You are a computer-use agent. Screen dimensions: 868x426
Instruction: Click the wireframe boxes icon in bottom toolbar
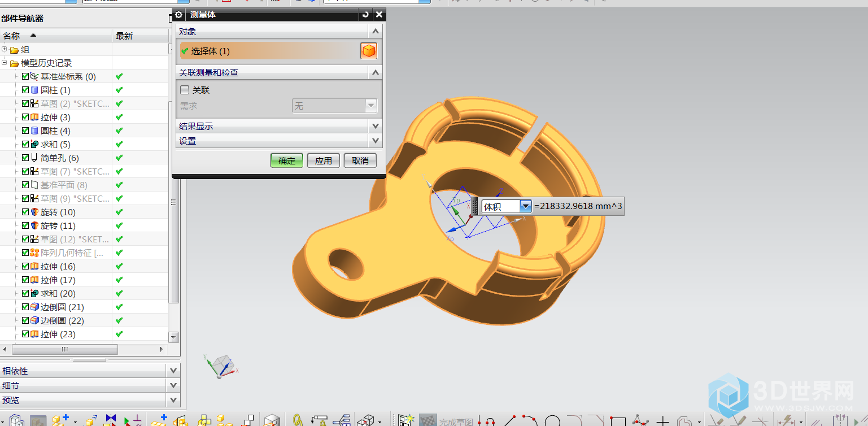point(367,420)
